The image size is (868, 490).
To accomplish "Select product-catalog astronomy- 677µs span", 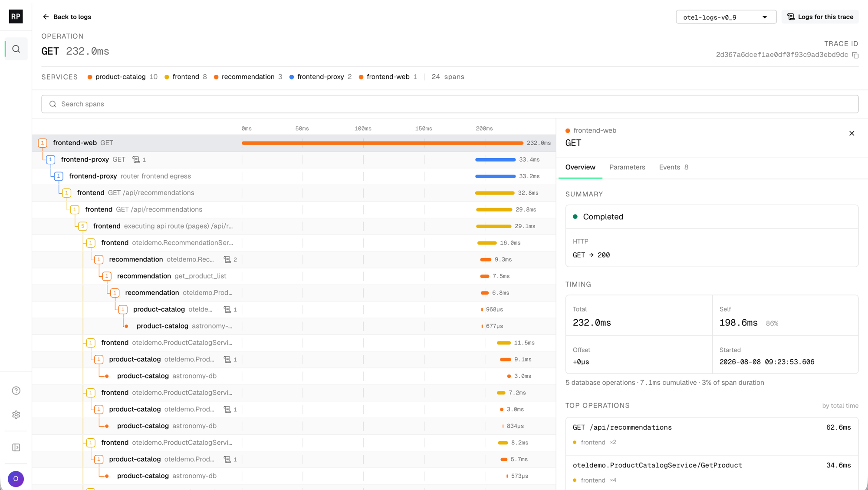I will point(294,326).
